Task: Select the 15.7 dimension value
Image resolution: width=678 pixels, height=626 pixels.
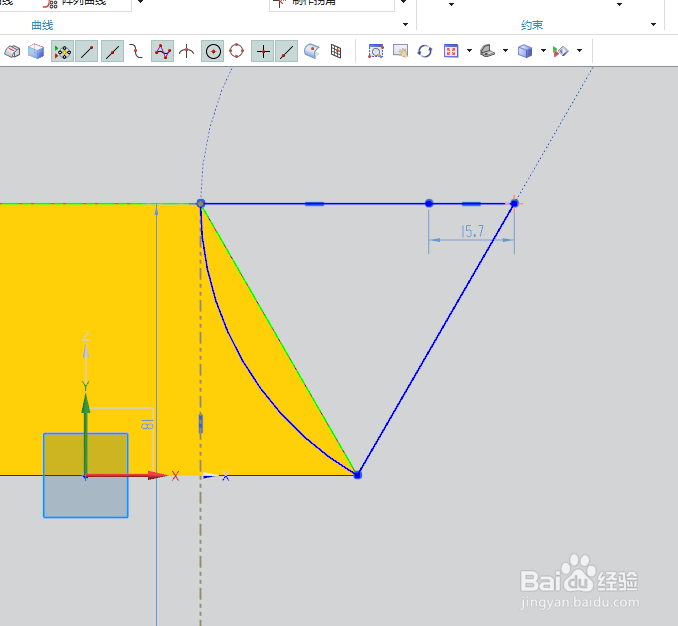Action: [x=472, y=231]
